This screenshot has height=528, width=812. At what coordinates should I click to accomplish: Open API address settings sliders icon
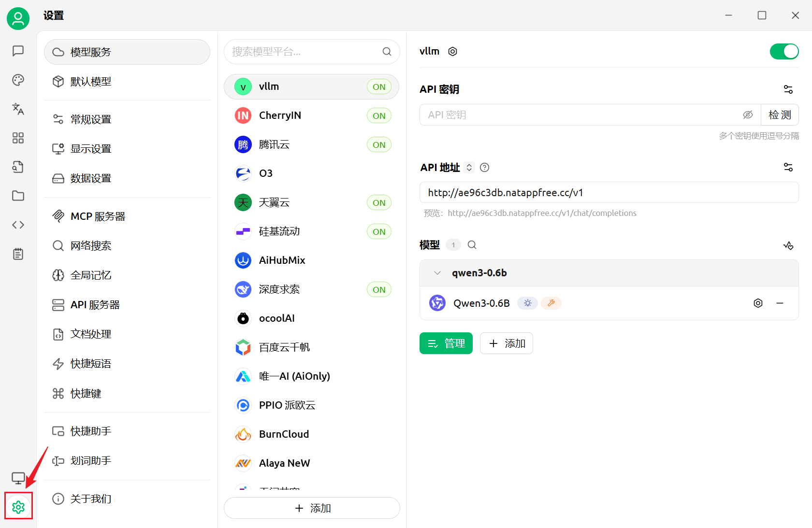pyautogui.click(x=788, y=167)
